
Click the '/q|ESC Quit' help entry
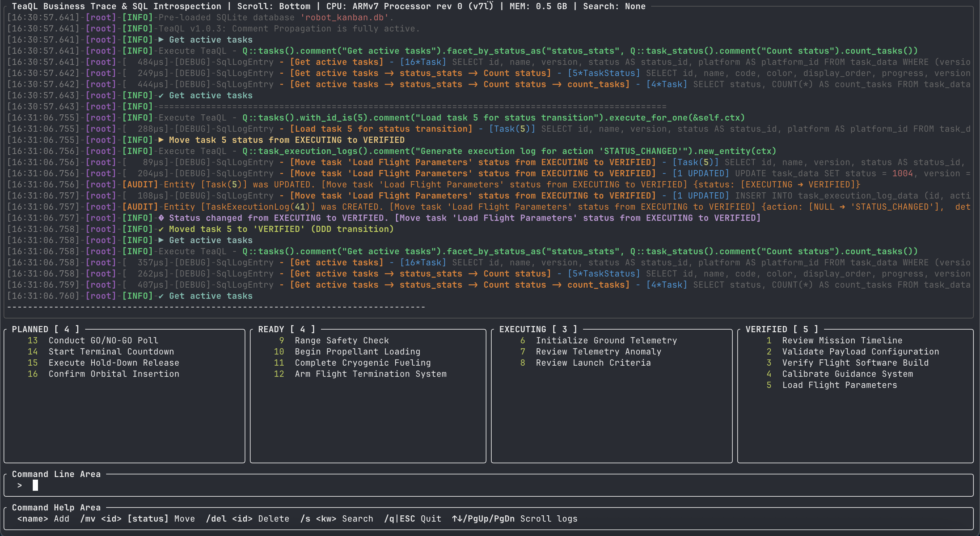[412, 519]
